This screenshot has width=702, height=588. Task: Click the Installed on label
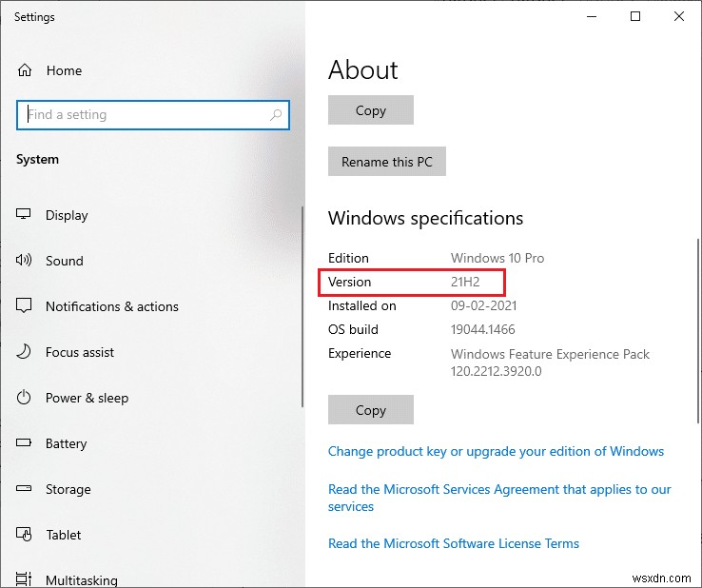click(x=362, y=305)
